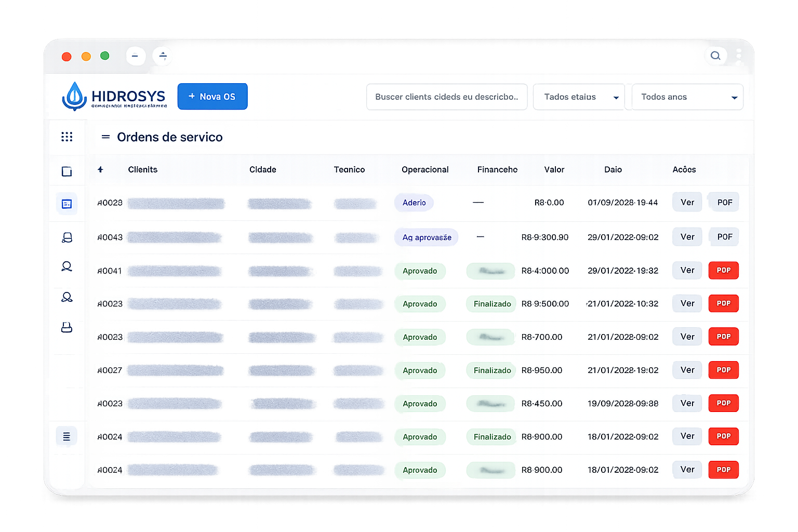Sort by the Cidade column header

point(262,169)
